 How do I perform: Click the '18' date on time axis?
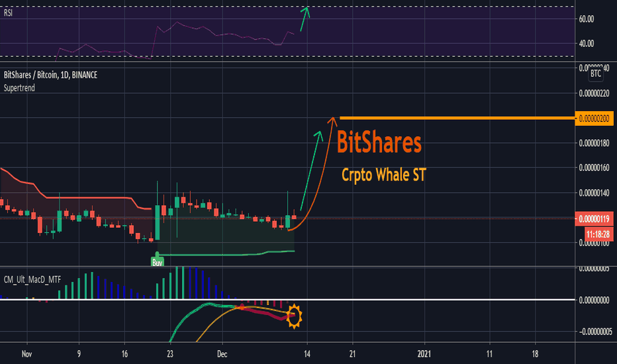click(x=535, y=354)
